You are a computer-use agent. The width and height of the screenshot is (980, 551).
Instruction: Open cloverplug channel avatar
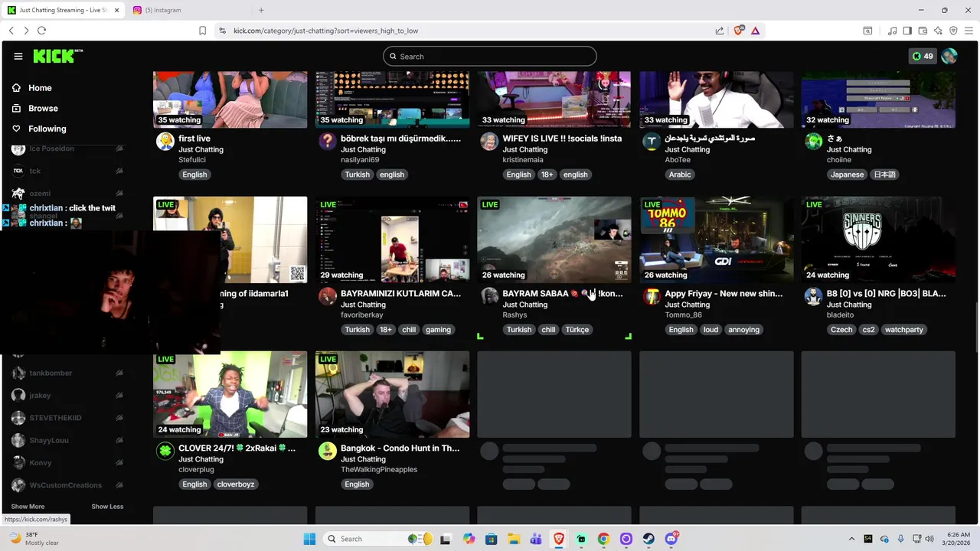click(x=165, y=452)
